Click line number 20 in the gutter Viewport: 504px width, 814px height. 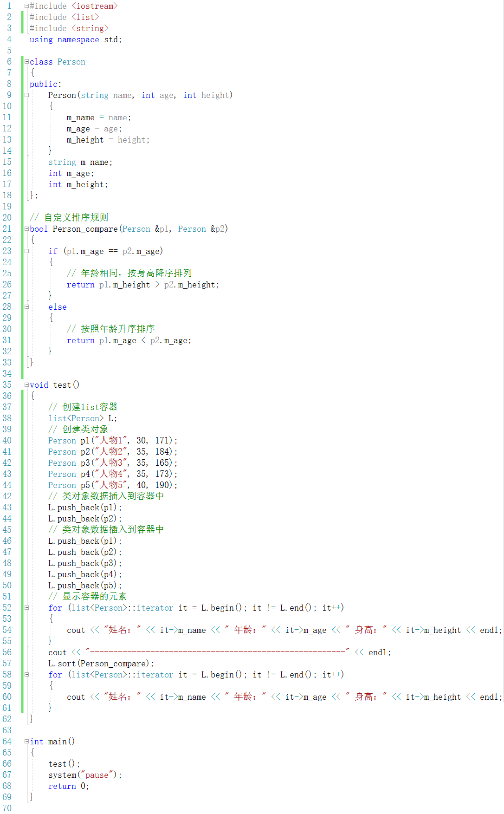(x=7, y=218)
